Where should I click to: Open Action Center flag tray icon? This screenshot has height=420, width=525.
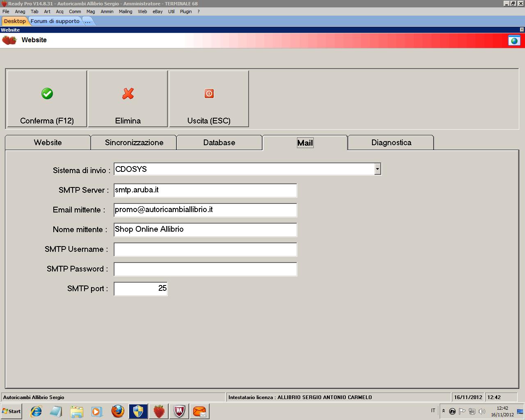[x=462, y=411]
